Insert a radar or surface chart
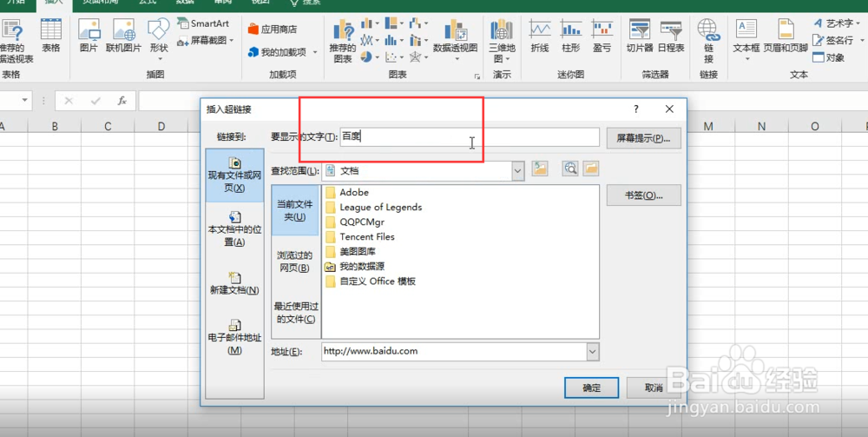Image resolution: width=868 pixels, height=437 pixels. (419, 57)
